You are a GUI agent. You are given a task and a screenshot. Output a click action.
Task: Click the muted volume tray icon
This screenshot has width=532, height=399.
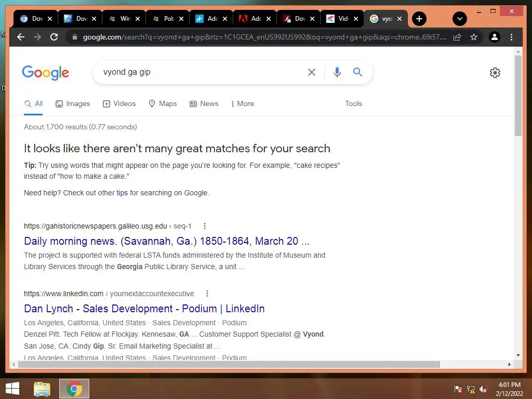[x=483, y=389]
